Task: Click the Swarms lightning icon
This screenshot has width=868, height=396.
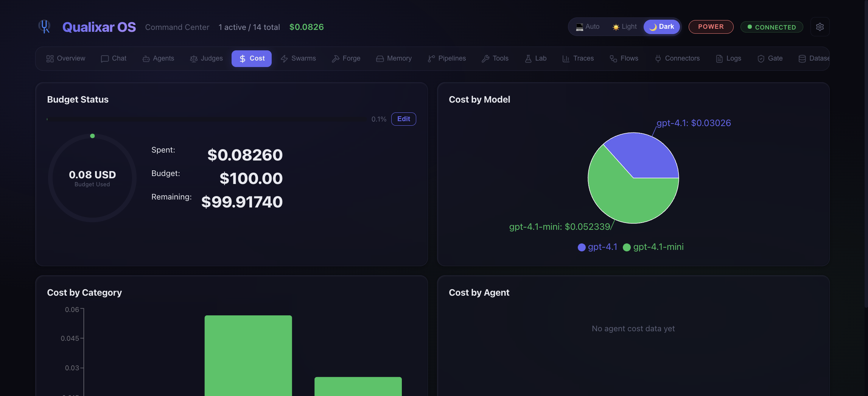Action: (284, 59)
